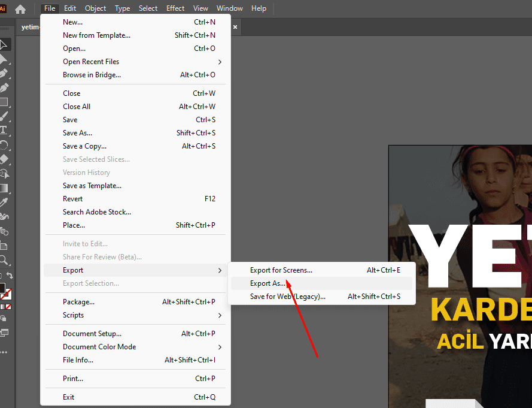Select the Artboard tool
The width and height of the screenshot is (532, 408).
click(4, 246)
